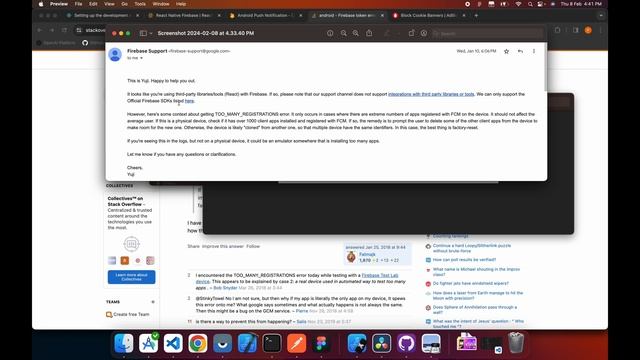Close the 'android - Firebase token' browser tab
Screen dimensions: 640x360
pyautogui.click(x=382, y=16)
